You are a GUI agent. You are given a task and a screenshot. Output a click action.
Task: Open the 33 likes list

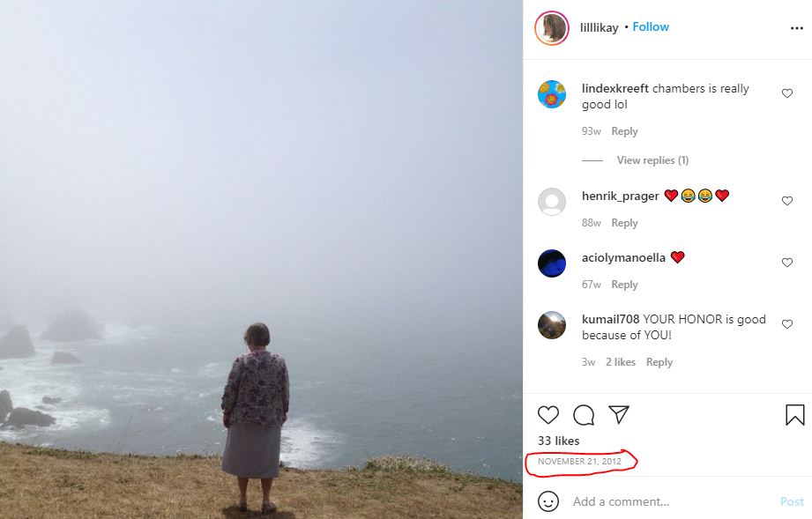(559, 441)
